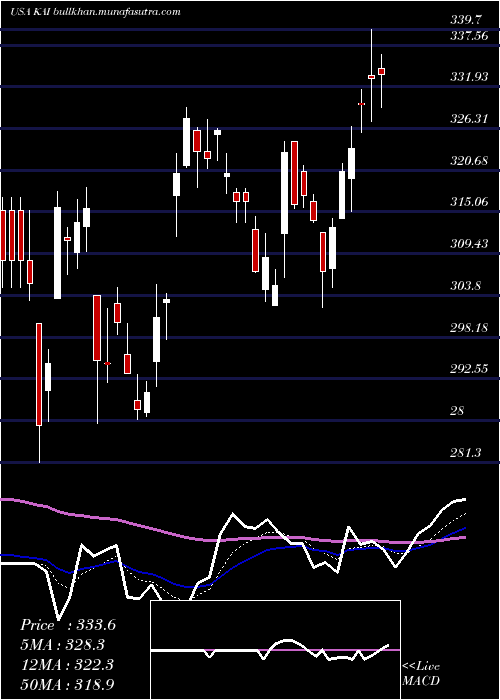Click the 315.06 price axis label
500x700 pixels.
coord(469,202)
